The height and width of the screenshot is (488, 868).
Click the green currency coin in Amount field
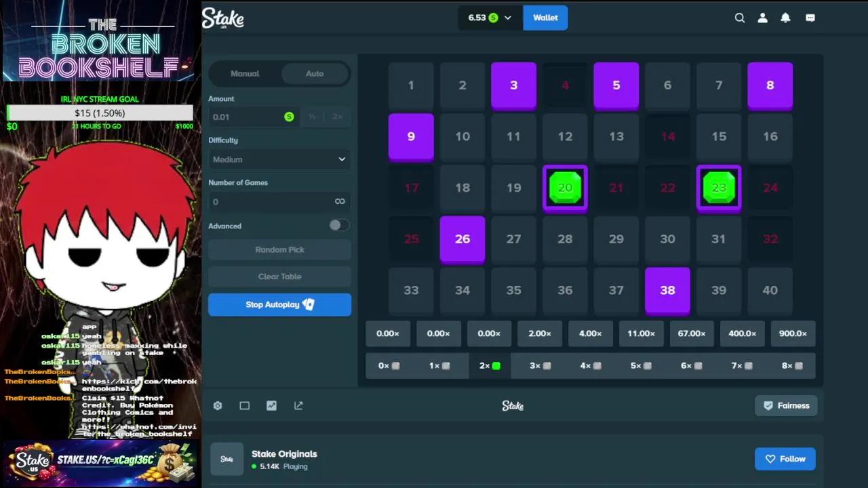point(289,117)
